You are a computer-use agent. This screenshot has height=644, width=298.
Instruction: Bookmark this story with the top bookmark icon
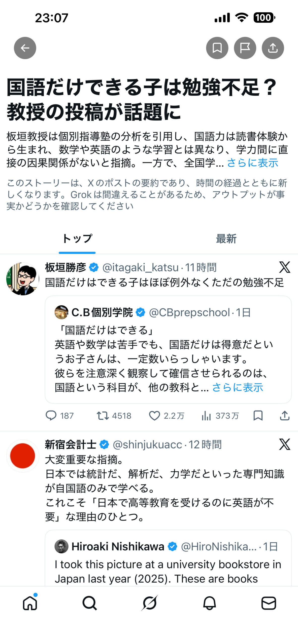click(x=217, y=48)
